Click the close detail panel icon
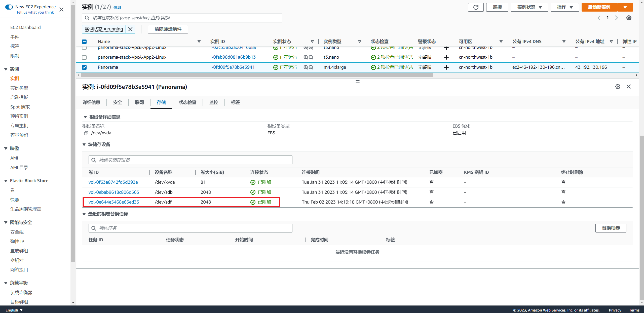The width and height of the screenshot is (644, 313). (629, 87)
